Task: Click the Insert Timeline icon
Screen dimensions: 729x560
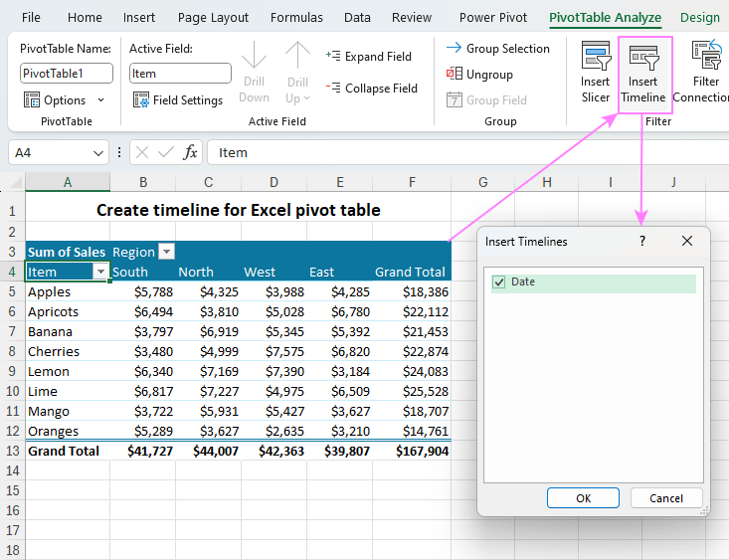Action: point(643,57)
